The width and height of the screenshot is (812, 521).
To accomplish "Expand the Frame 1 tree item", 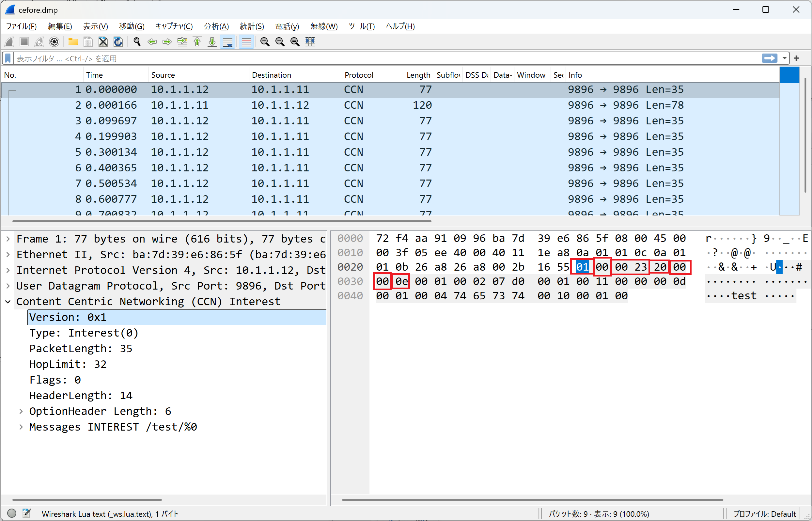I will click(8, 239).
